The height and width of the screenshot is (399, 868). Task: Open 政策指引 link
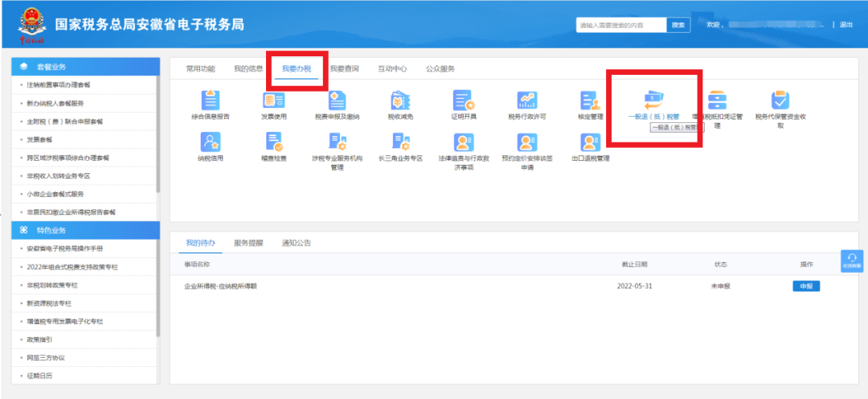coord(40,339)
